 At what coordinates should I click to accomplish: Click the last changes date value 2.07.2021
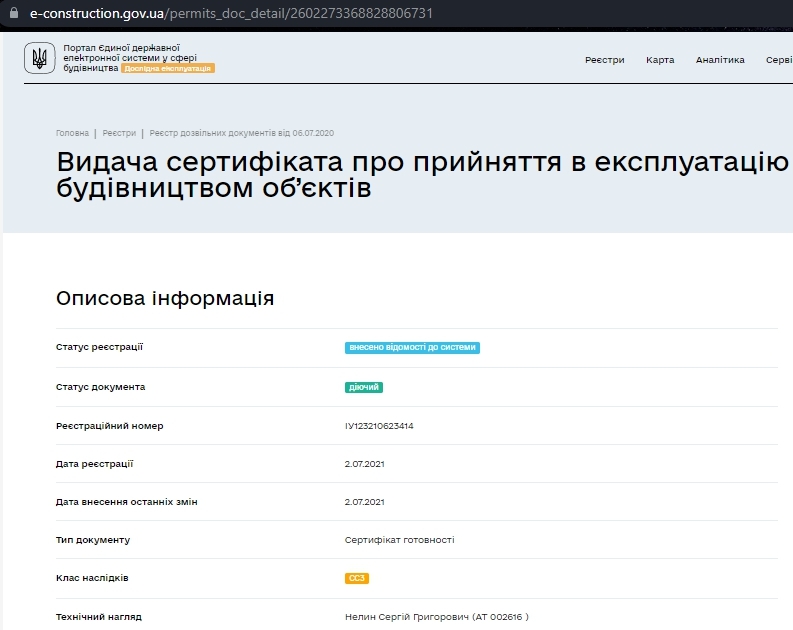tap(365, 502)
